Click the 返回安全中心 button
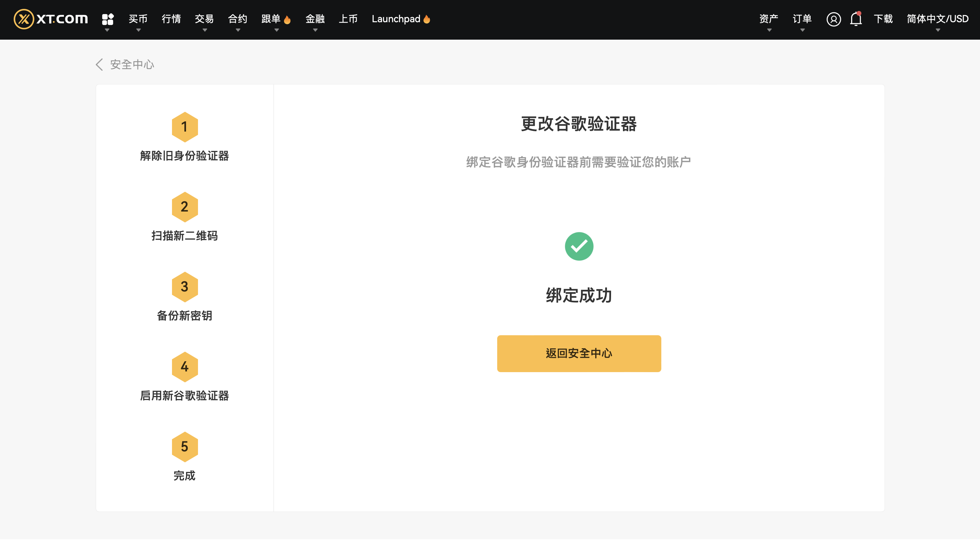The image size is (980, 557). click(579, 353)
